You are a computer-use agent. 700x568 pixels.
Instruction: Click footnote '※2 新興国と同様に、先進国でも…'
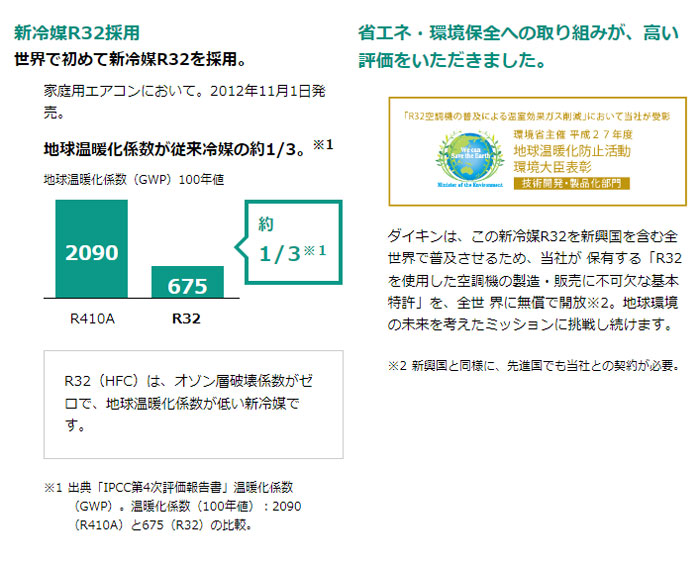(x=534, y=366)
